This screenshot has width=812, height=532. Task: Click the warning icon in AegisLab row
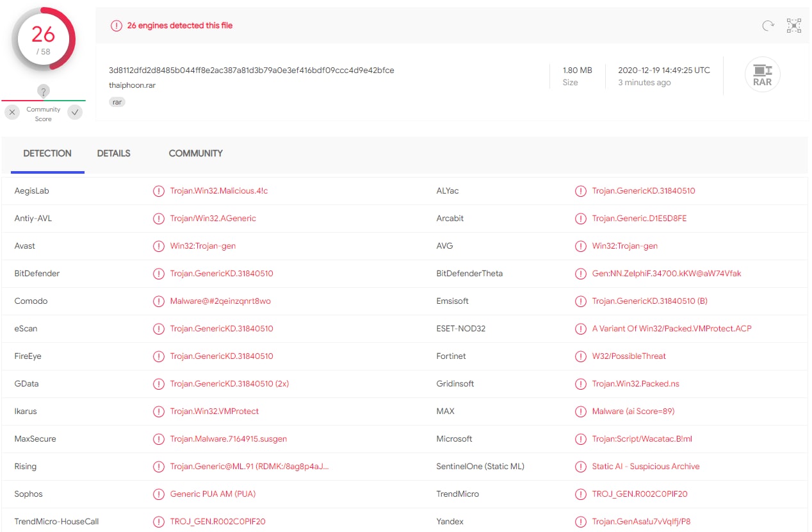(158, 191)
